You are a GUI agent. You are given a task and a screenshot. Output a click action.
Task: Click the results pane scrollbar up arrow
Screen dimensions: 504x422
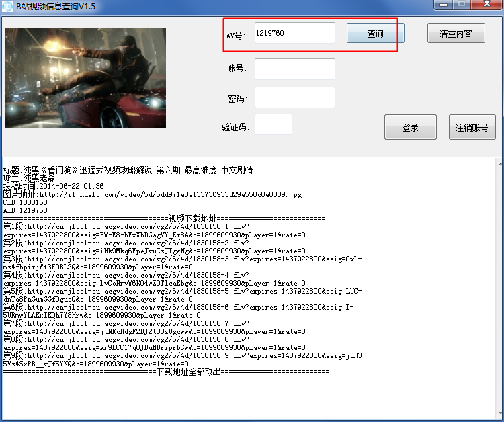point(501,163)
